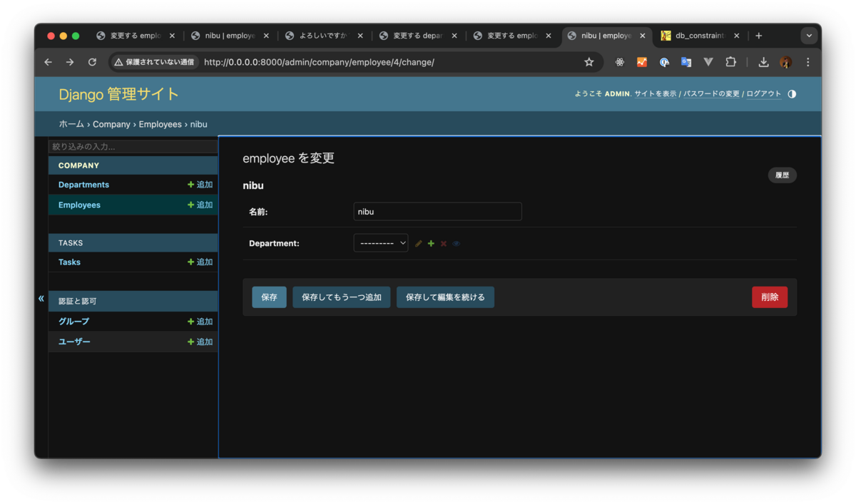Clear the Department selection with red X icon
This screenshot has width=856, height=504.
(443, 243)
